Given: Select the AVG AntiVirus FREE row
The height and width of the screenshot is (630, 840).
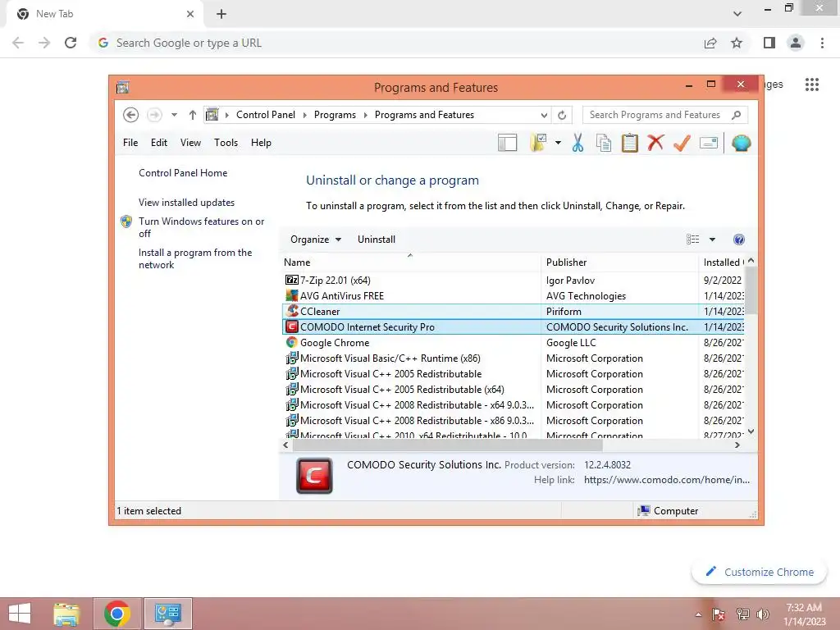Looking at the screenshot, I should [513, 295].
